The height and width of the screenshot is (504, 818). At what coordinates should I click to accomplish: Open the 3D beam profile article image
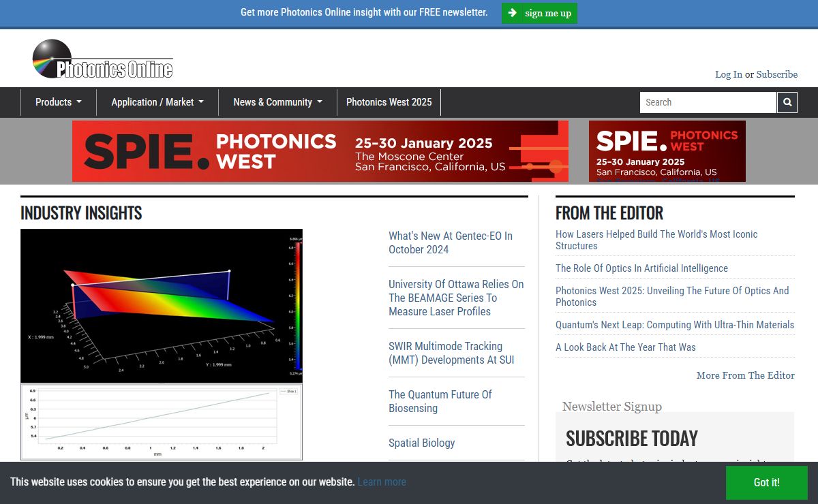pyautogui.click(x=162, y=344)
